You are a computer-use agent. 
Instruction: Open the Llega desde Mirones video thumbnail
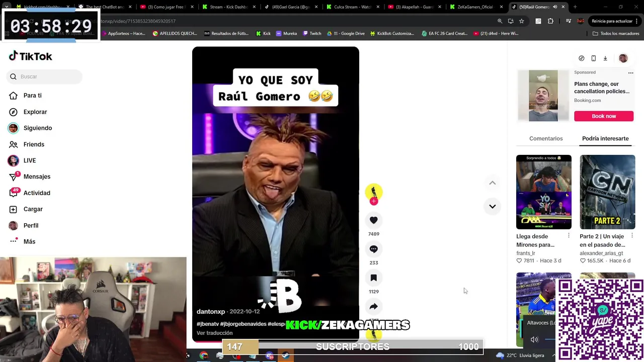544,192
